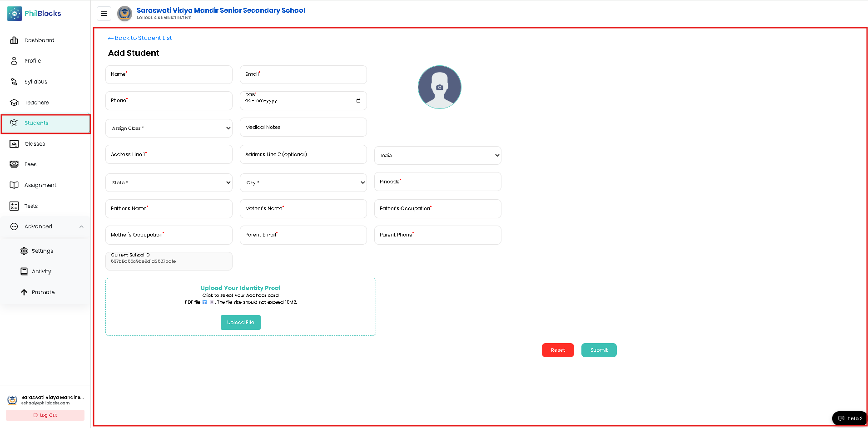This screenshot has width=868, height=428.
Task: Click the red Reset button
Action: tap(558, 350)
